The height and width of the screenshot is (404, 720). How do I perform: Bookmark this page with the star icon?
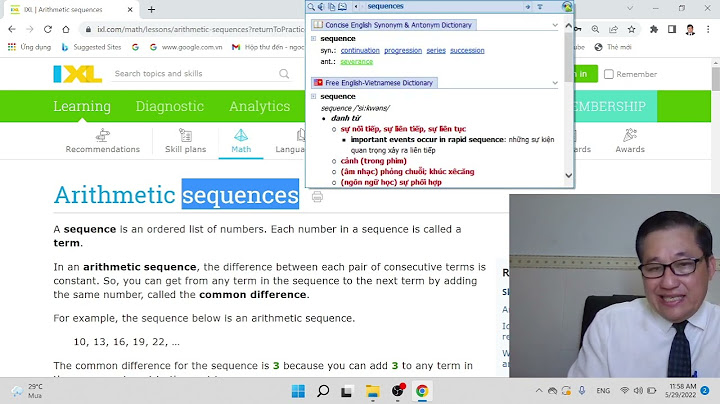[631, 29]
